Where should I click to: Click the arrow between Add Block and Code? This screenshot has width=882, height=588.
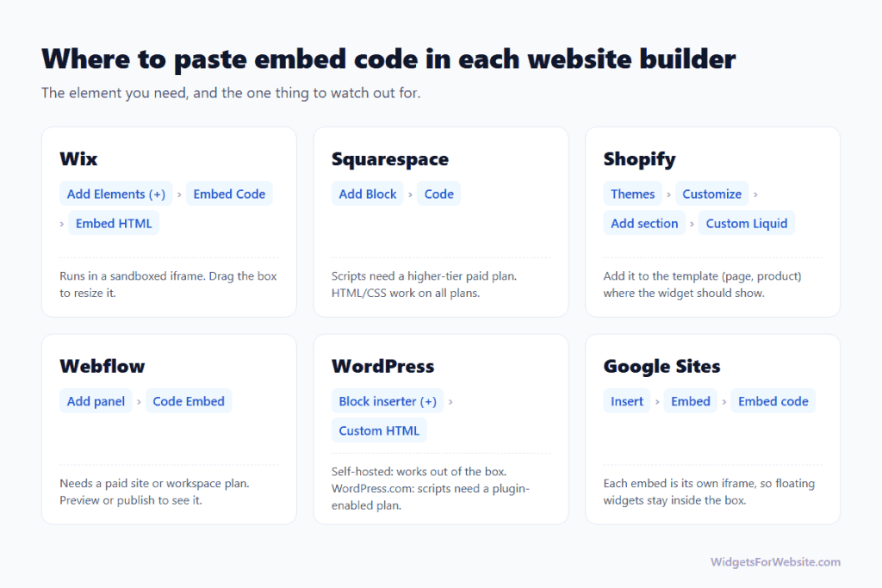click(410, 195)
